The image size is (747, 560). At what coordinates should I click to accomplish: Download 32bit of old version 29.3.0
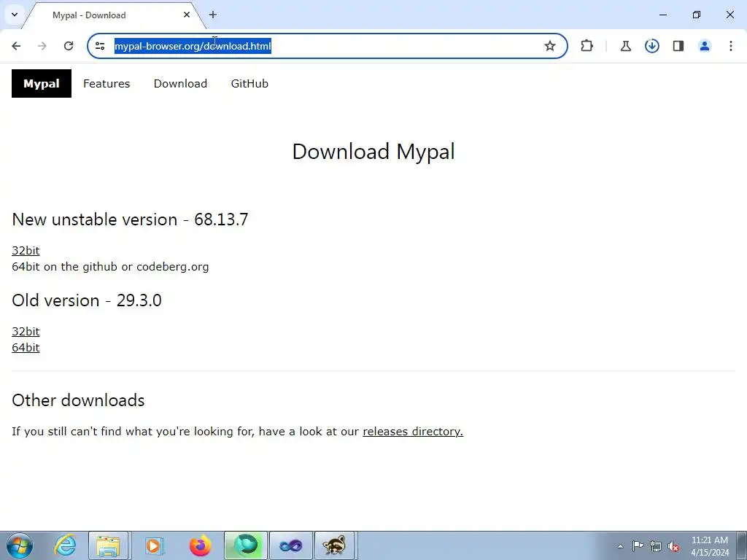click(26, 332)
